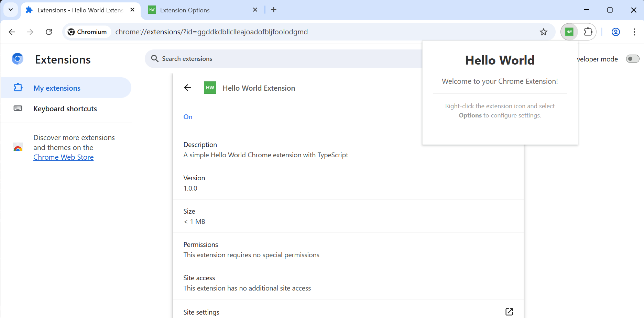The height and width of the screenshot is (318, 644).
Task: Maximize the Chromium window
Action: [610, 10]
